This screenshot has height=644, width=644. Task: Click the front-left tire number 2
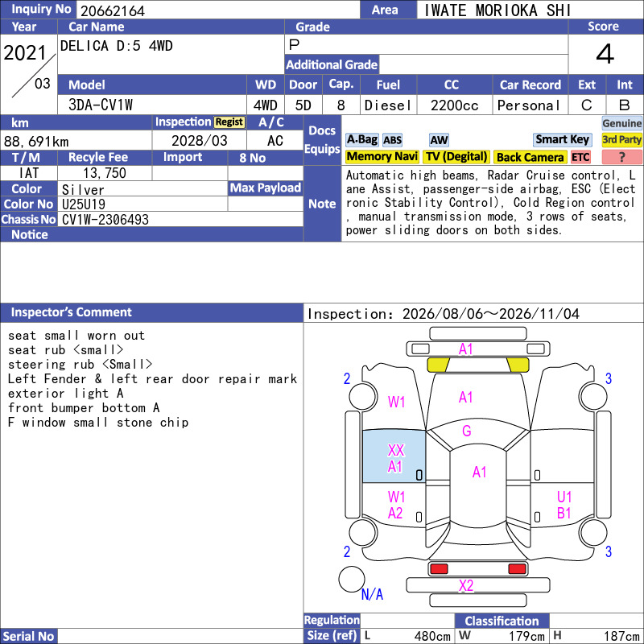(347, 378)
